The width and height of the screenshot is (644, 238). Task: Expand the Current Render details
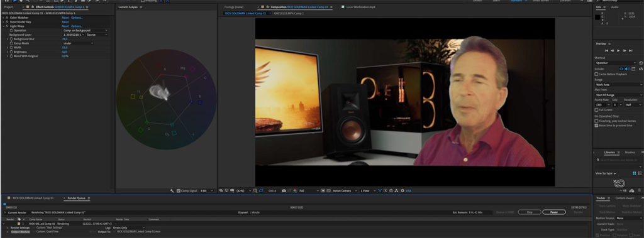tap(5, 212)
